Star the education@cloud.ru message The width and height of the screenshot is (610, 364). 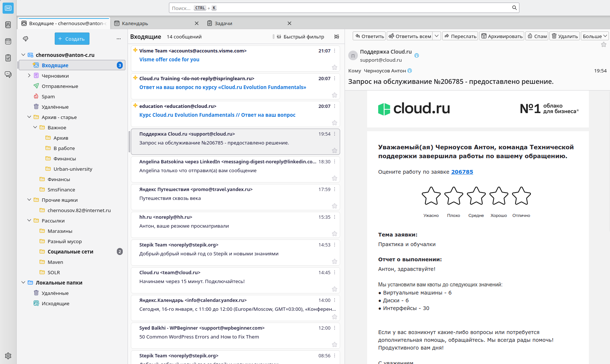coord(335,123)
